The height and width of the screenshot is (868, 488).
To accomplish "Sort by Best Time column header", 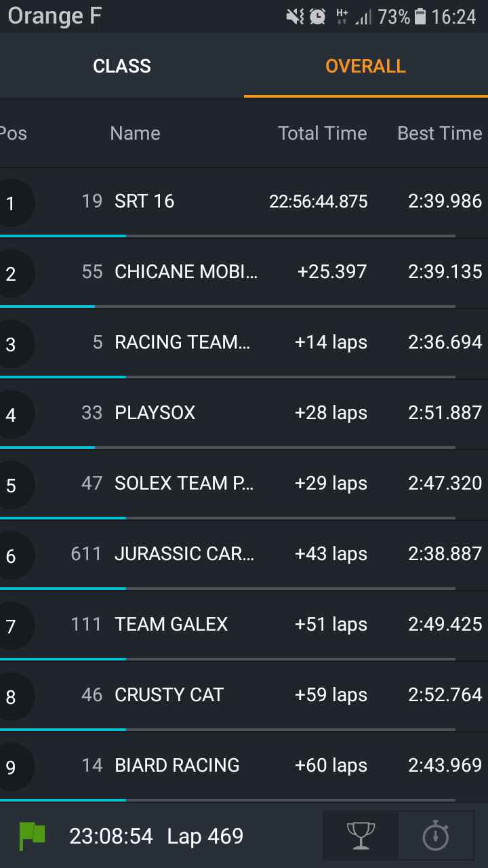I will tap(439, 133).
